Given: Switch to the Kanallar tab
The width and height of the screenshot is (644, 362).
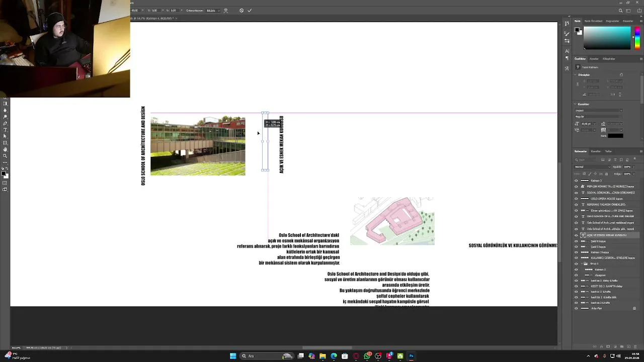Looking at the screenshot, I should click(x=596, y=151).
